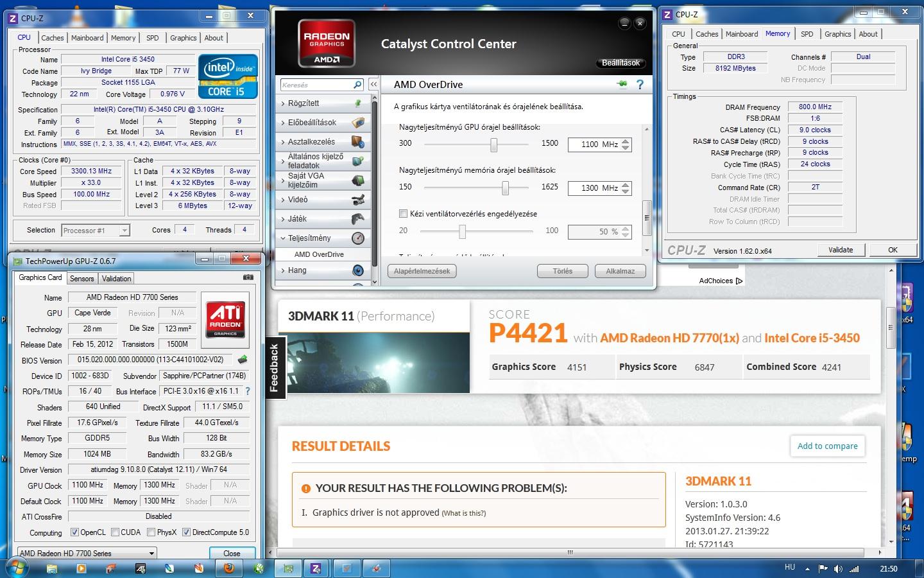Expand the Videó section
The width and height of the screenshot is (924, 578).
(x=284, y=200)
